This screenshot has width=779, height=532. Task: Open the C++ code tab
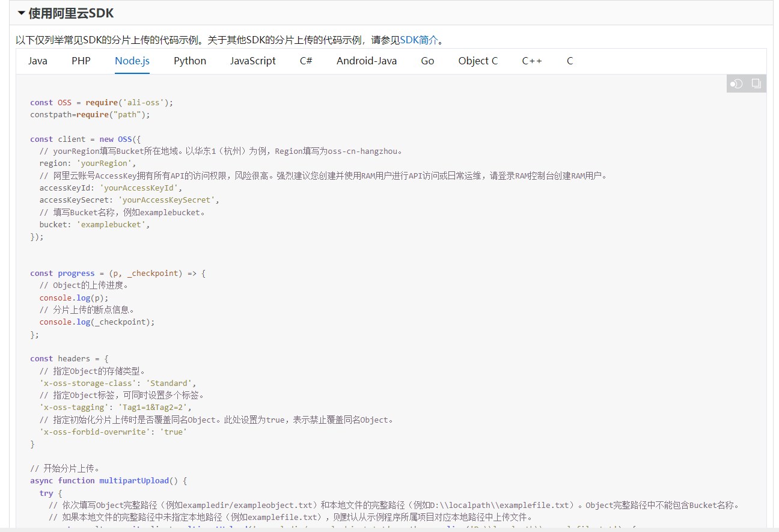[x=532, y=61]
